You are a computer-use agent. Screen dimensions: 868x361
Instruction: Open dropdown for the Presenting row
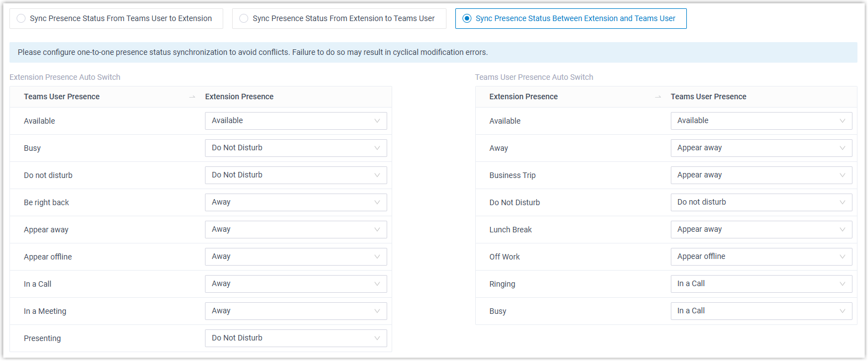pos(296,338)
